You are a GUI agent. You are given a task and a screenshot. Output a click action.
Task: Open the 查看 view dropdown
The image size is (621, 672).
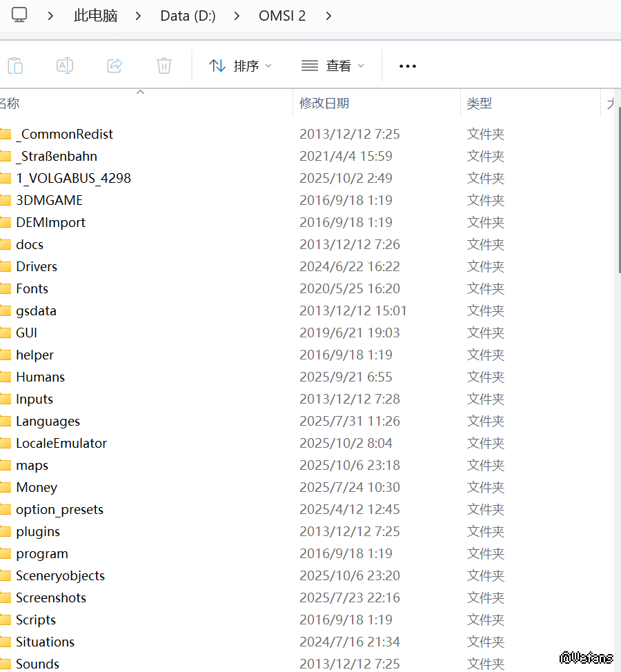pos(333,66)
